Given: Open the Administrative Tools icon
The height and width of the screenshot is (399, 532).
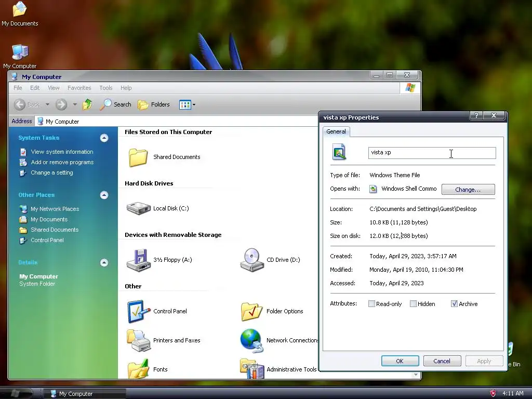Looking at the screenshot, I should 252,369.
